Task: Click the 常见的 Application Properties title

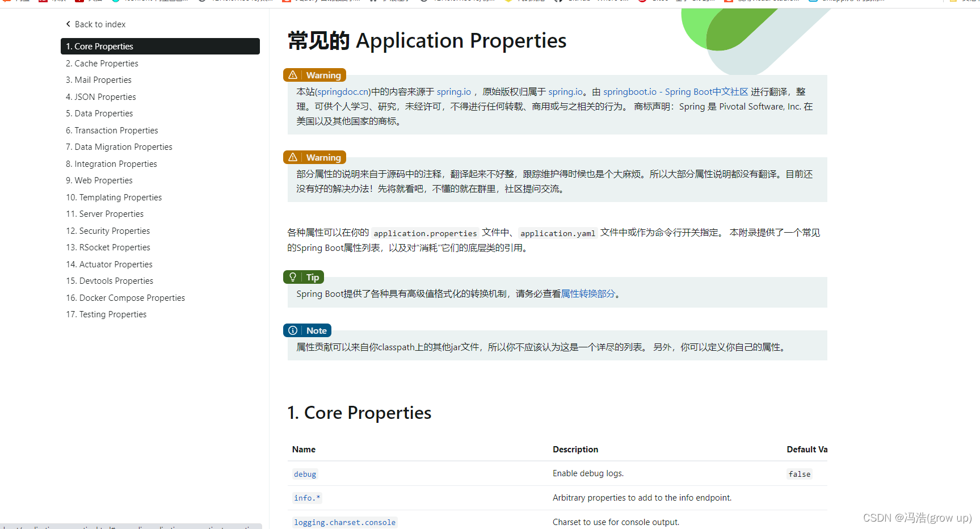Action: (x=427, y=41)
